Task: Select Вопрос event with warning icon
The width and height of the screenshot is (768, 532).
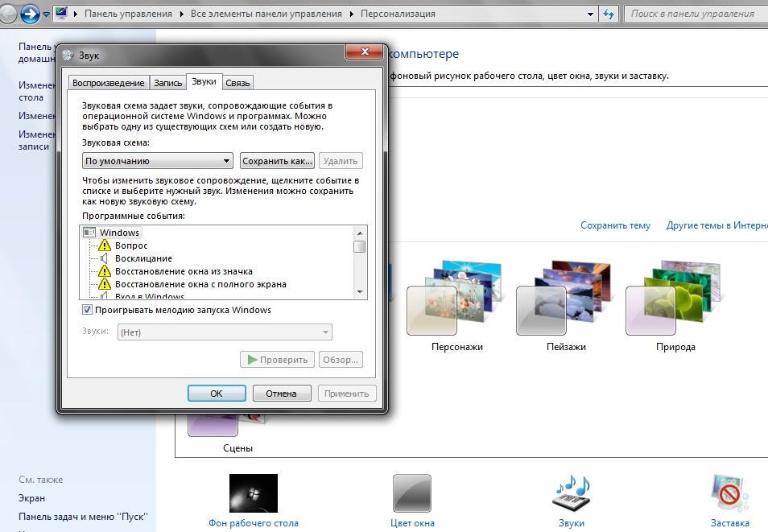Action: (x=131, y=245)
